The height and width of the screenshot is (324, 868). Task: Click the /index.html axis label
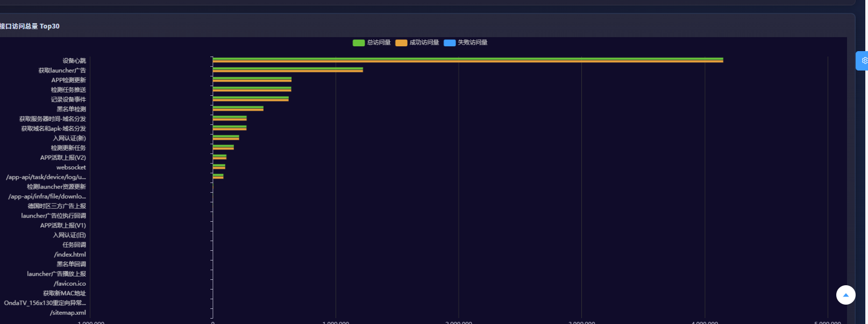click(70, 255)
